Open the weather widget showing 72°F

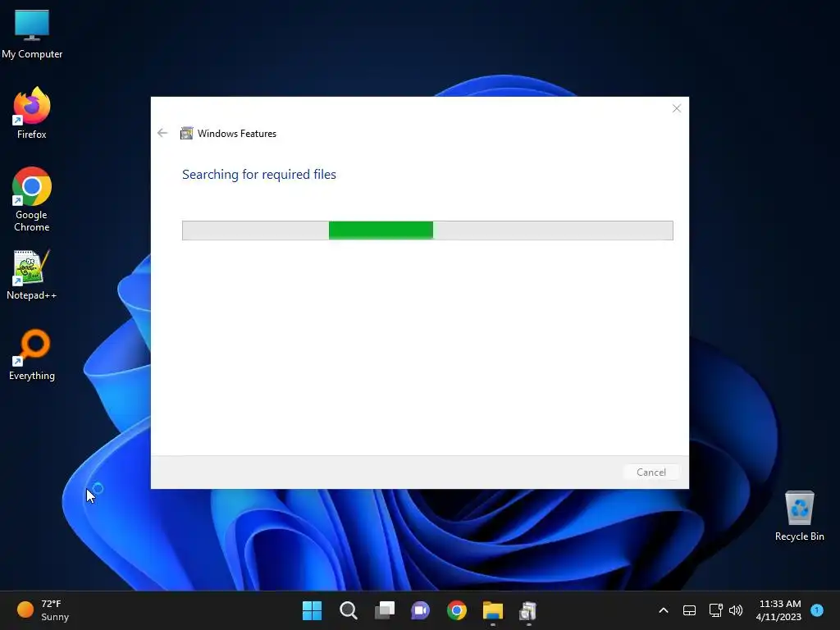[43, 610]
